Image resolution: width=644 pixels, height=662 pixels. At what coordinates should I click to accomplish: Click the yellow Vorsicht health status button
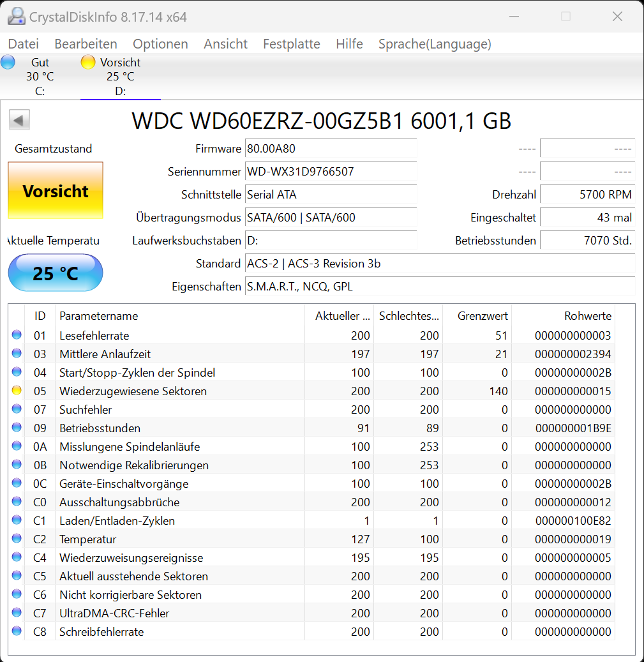56,190
